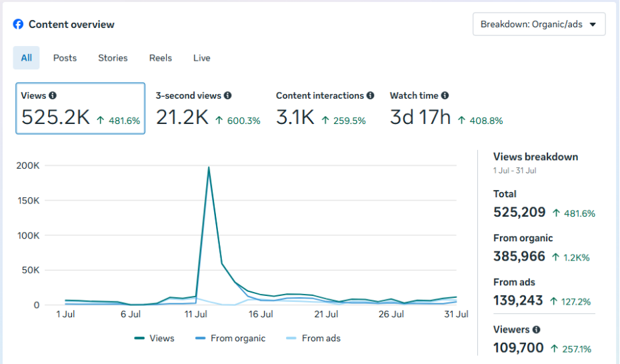The height and width of the screenshot is (364, 620).
Task: Click the Facebook logo icon
Action: click(x=18, y=24)
